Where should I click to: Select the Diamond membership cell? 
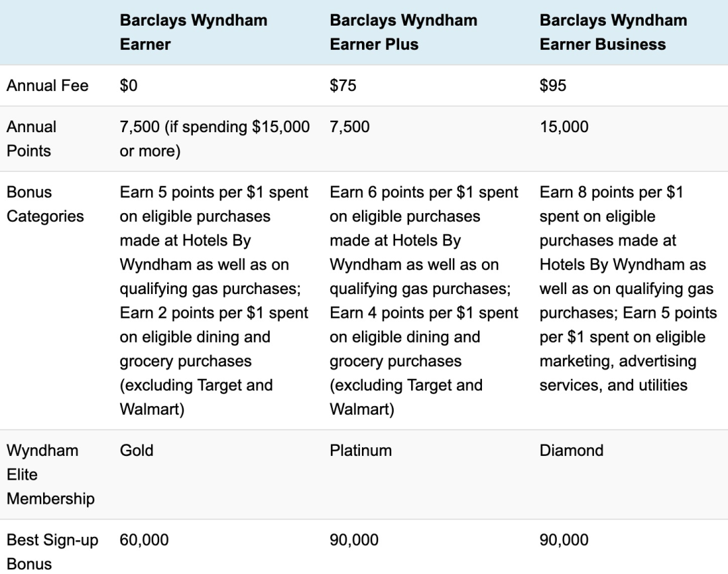tap(572, 451)
